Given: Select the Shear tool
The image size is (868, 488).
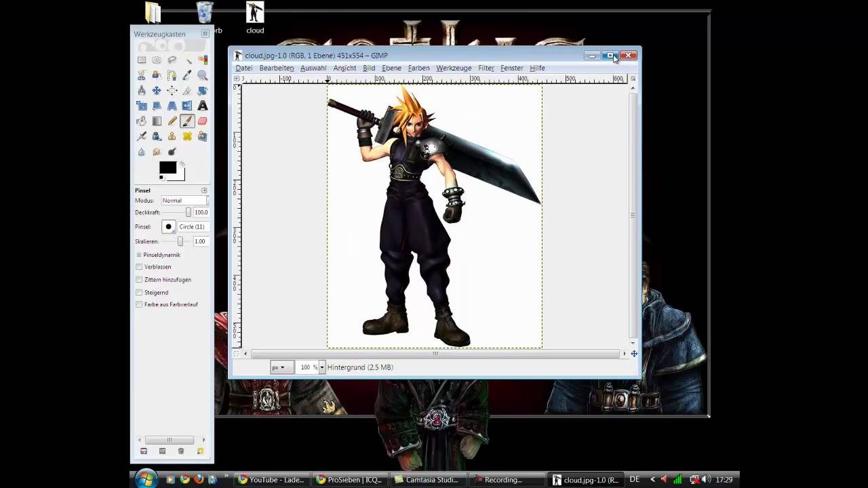Looking at the screenshot, I should [157, 106].
